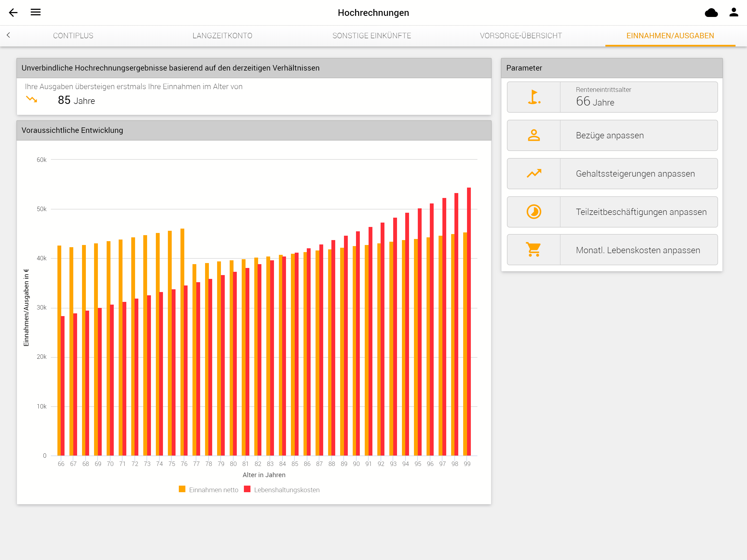Viewport: 747px width, 560px height.
Task: Move tabs left using the chevron arrow
Action: [x=8, y=35]
